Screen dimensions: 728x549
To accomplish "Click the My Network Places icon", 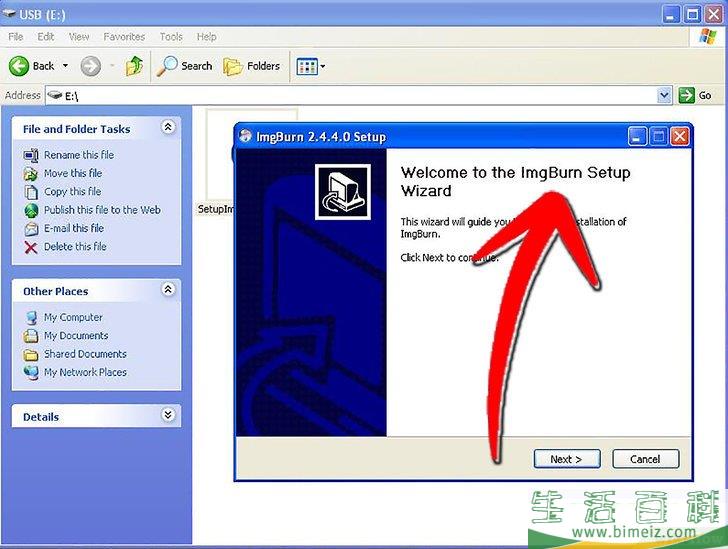I will pyautogui.click(x=31, y=373).
